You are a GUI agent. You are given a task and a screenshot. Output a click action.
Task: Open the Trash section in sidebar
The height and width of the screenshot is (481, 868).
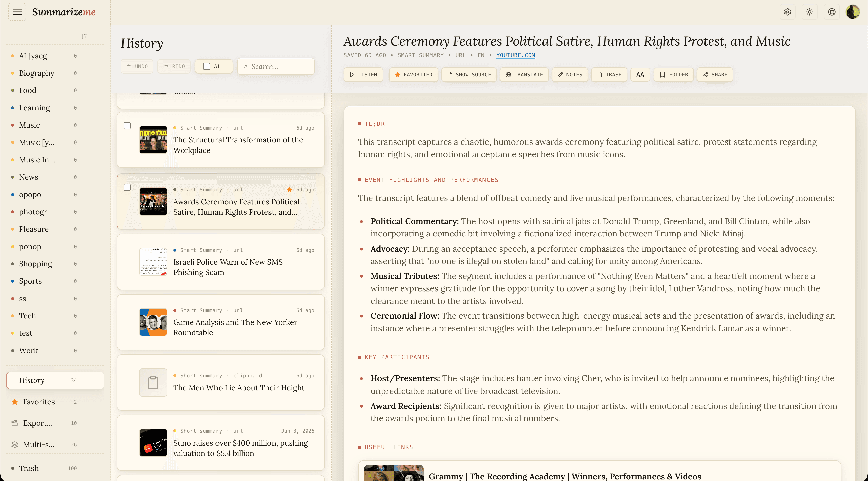coord(55,468)
